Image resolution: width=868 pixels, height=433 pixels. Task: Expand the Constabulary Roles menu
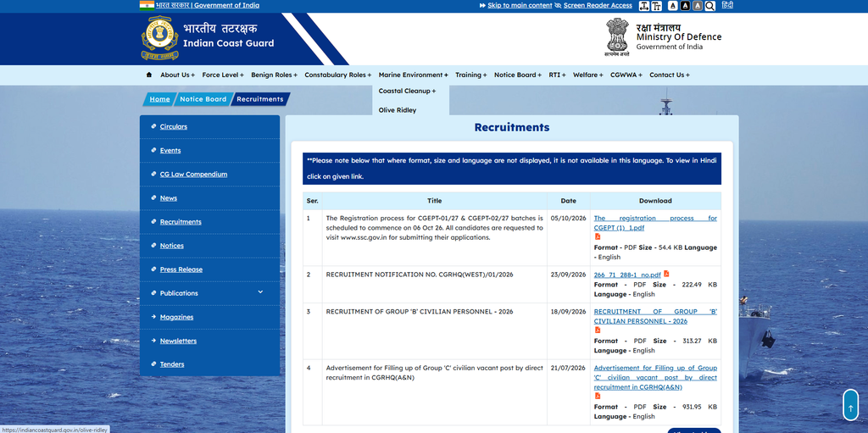(x=337, y=75)
